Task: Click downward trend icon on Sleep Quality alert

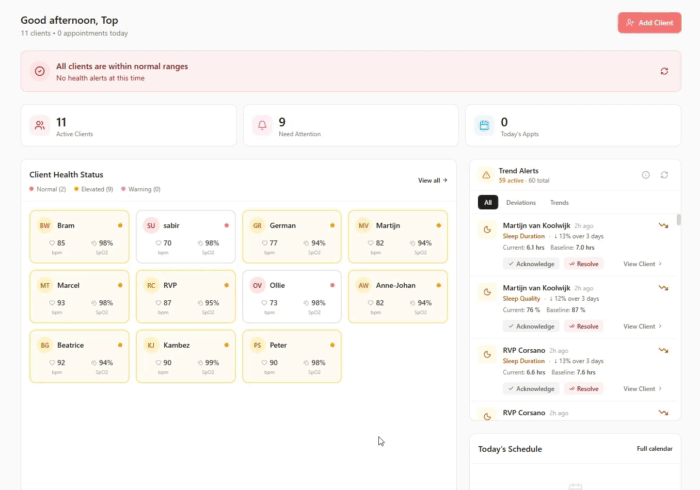Action: pyautogui.click(x=663, y=288)
